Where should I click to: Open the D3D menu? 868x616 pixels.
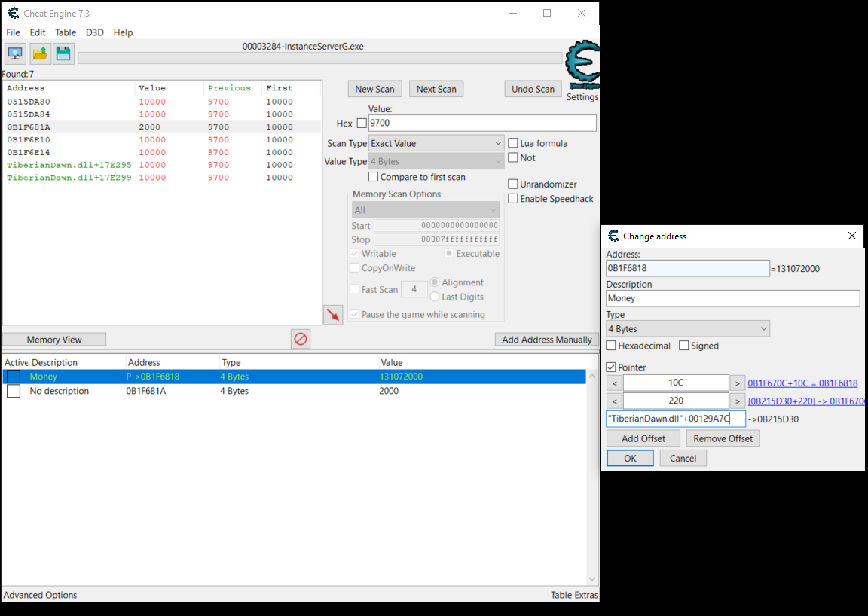[x=95, y=32]
